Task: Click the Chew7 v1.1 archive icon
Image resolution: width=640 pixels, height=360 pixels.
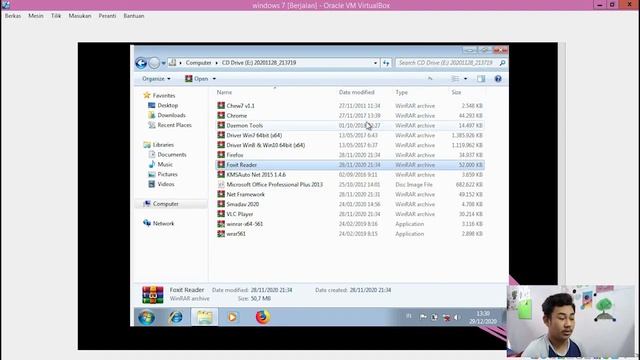Action: (x=221, y=106)
